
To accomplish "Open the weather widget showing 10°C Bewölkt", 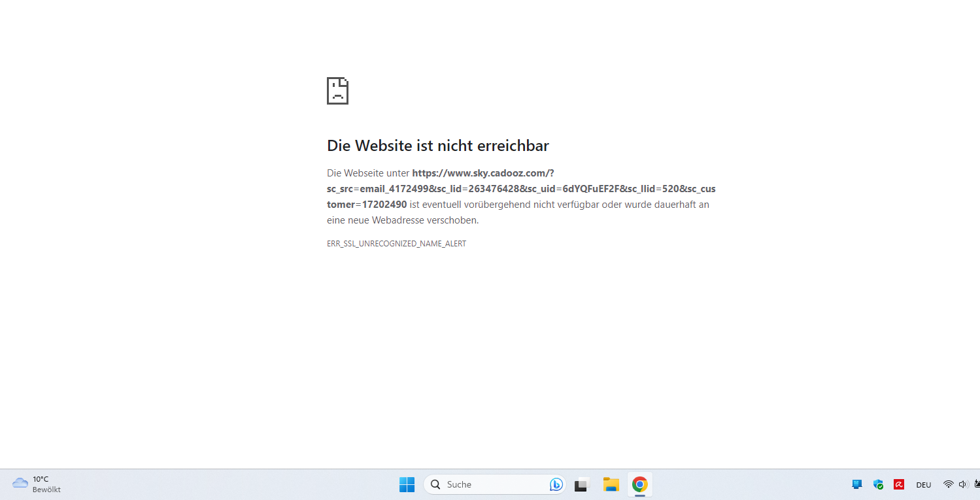I will pyautogui.click(x=37, y=484).
